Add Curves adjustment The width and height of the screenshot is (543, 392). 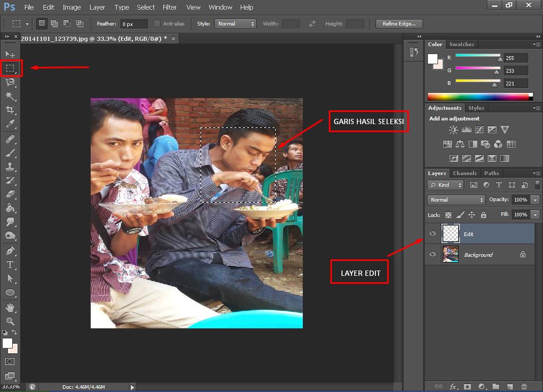point(479,130)
